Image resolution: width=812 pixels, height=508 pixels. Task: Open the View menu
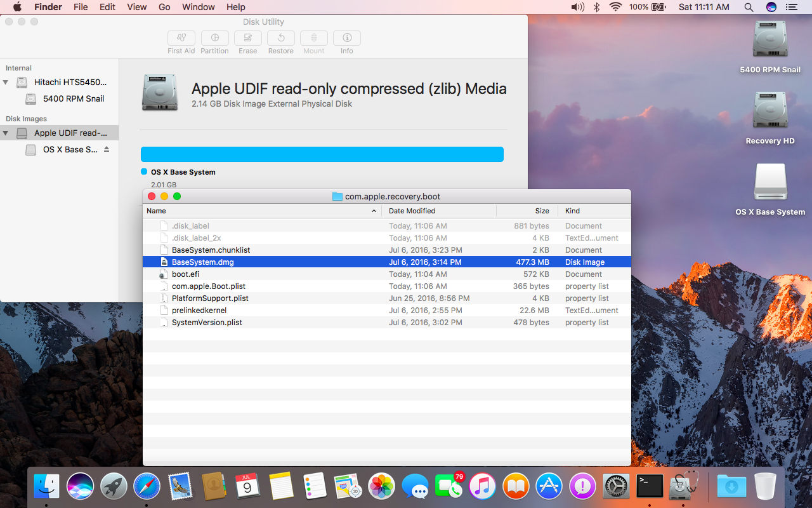[x=137, y=7]
